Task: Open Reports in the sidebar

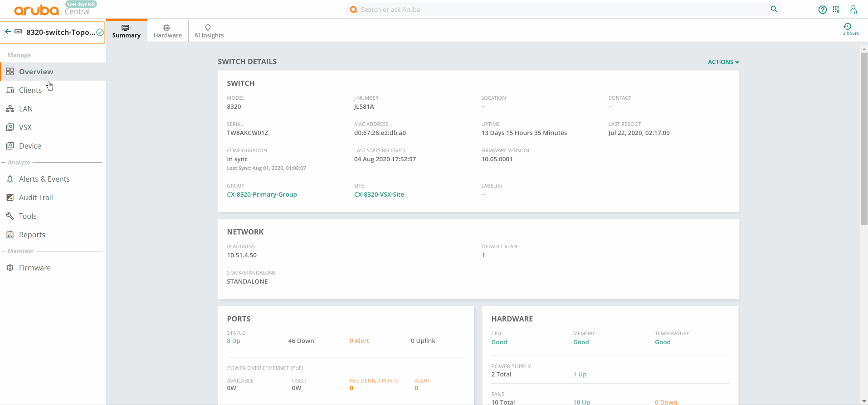Action: click(x=53, y=235)
